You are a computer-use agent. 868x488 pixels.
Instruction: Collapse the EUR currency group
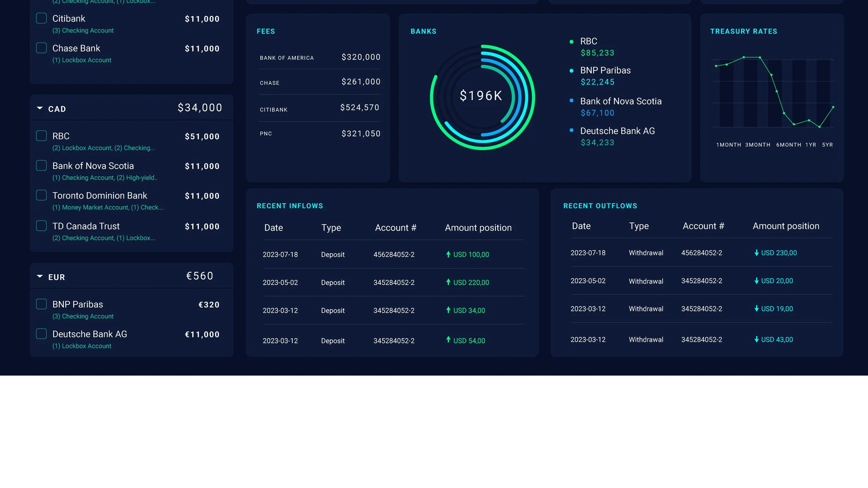tap(40, 276)
